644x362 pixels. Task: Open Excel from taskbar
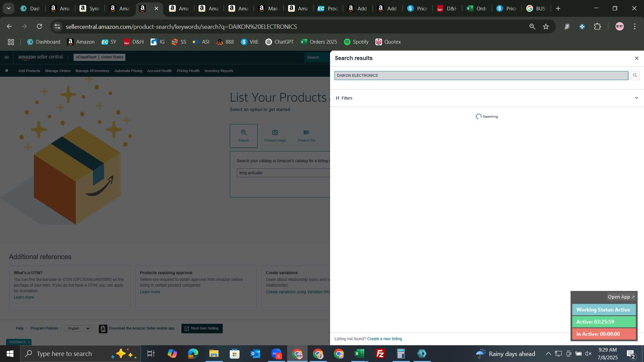coord(359,354)
